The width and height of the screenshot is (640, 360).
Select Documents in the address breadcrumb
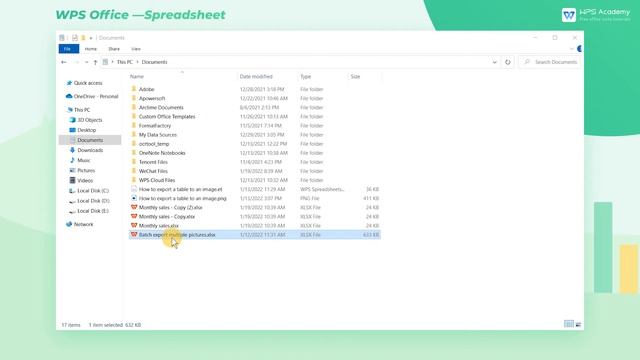pos(154,62)
